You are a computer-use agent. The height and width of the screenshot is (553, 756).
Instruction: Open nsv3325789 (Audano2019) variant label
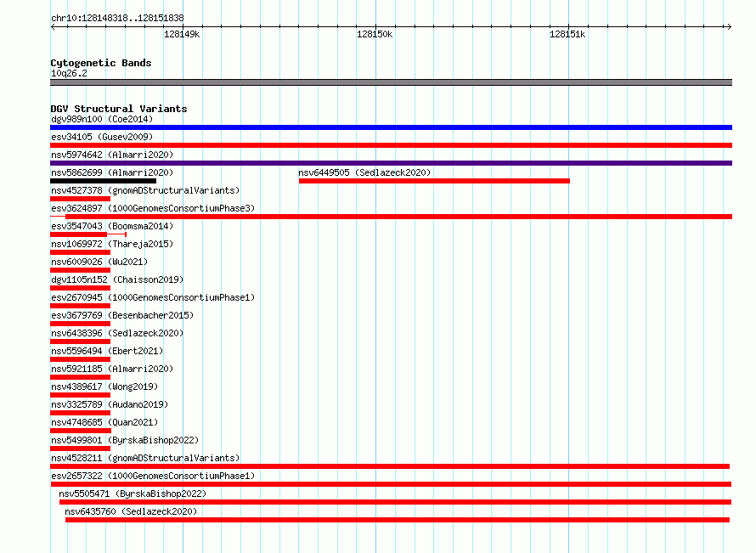[x=110, y=404]
